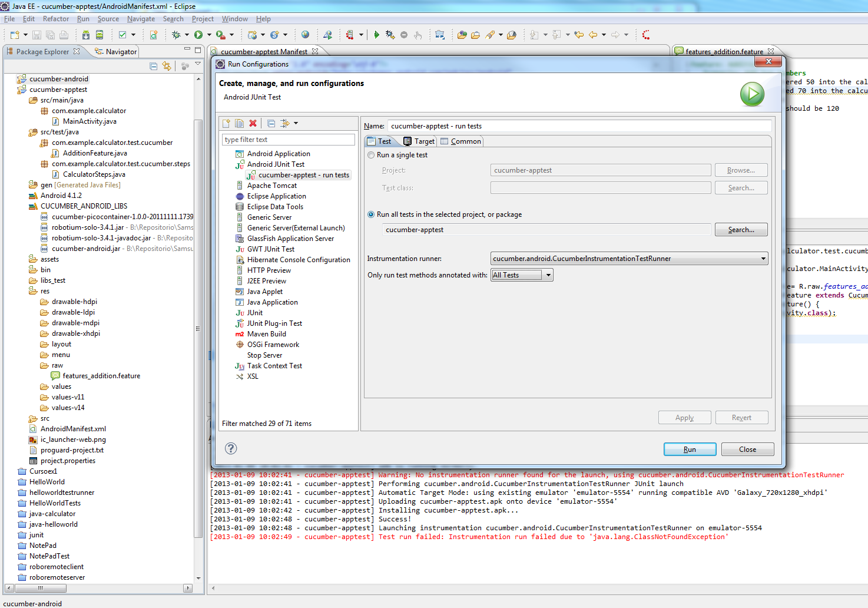The width and height of the screenshot is (868, 608).
Task: Click the Apply button
Action: tap(684, 418)
